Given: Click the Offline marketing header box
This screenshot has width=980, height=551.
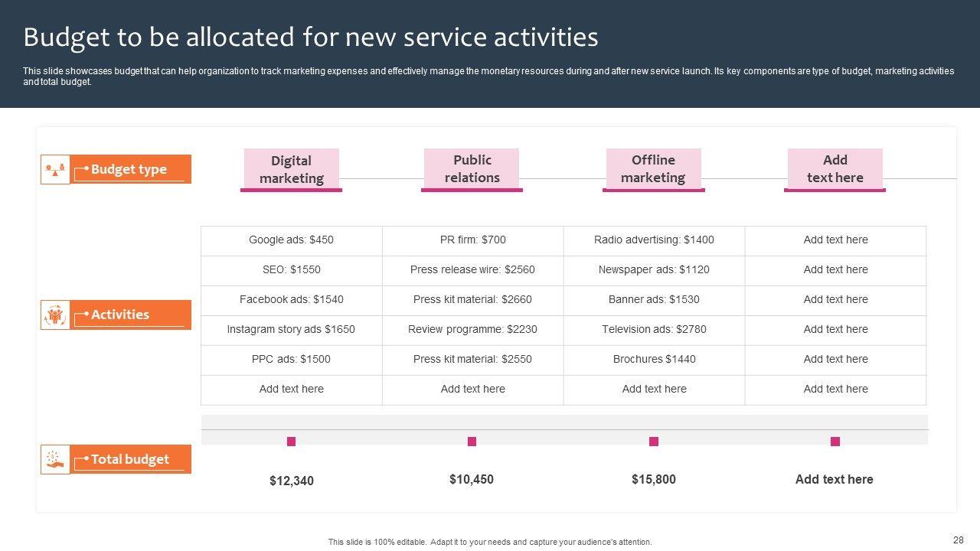Looking at the screenshot, I should (x=653, y=168).
